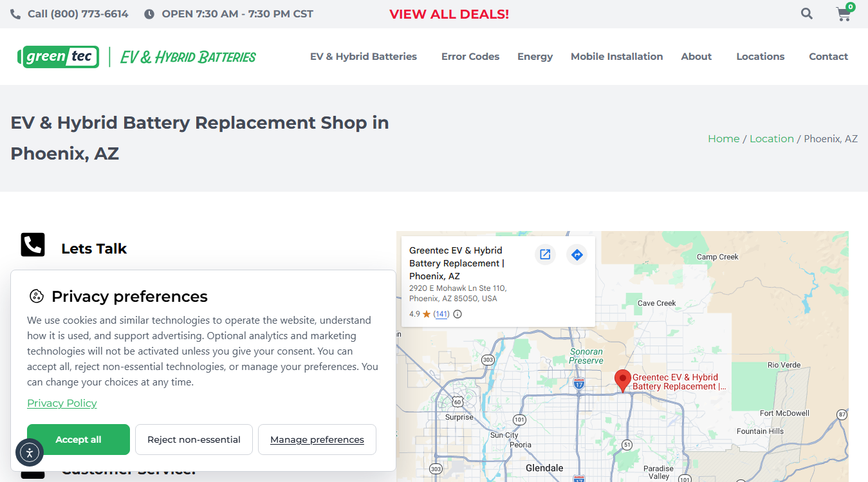Open accessibility widget button

pos(30,452)
